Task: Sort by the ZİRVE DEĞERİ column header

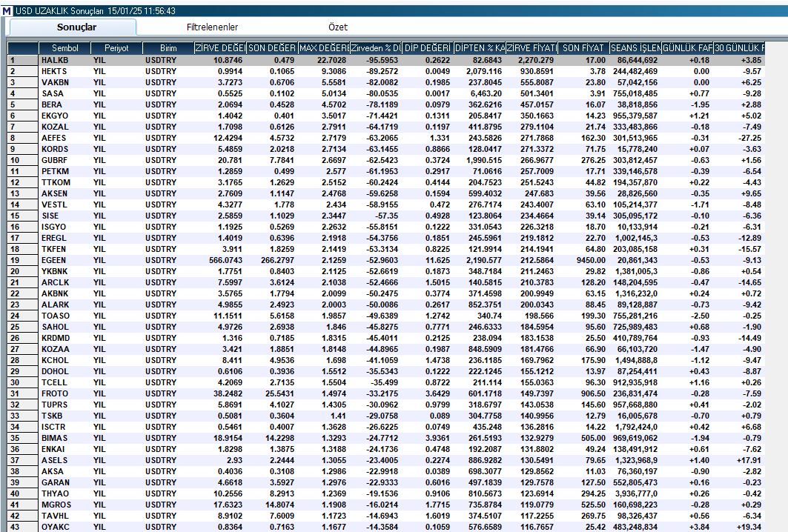Action: click(x=220, y=47)
